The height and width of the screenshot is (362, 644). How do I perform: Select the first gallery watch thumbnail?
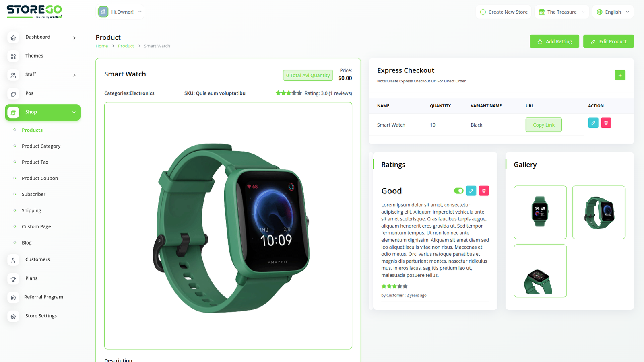[540, 212]
